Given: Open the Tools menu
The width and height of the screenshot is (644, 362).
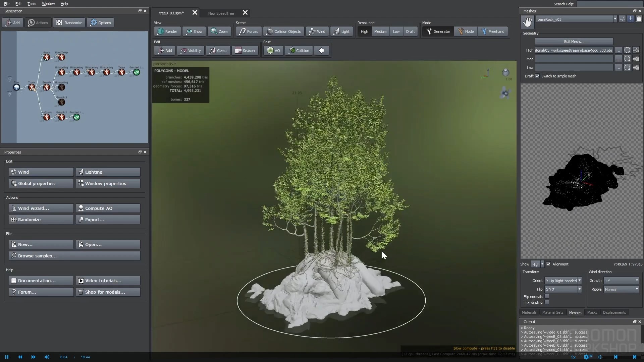Looking at the screenshot, I should tap(32, 4).
